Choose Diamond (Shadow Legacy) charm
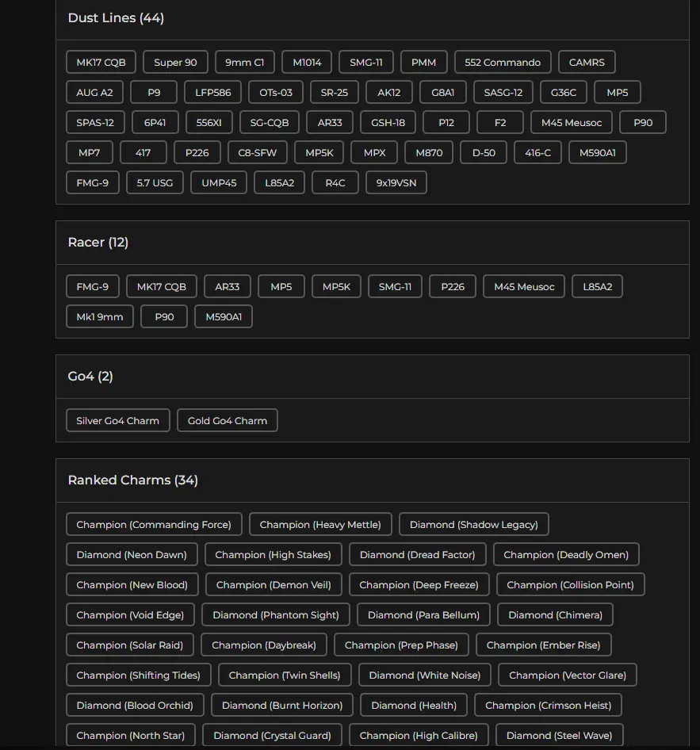700x750 pixels. coord(474,524)
